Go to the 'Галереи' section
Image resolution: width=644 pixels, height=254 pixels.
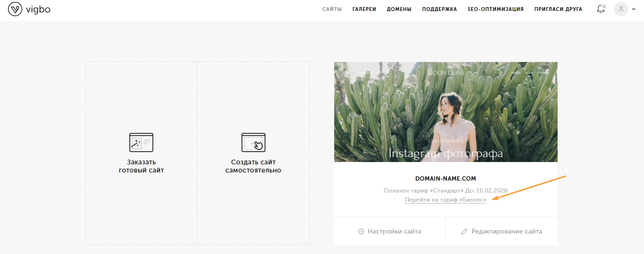[x=364, y=9]
